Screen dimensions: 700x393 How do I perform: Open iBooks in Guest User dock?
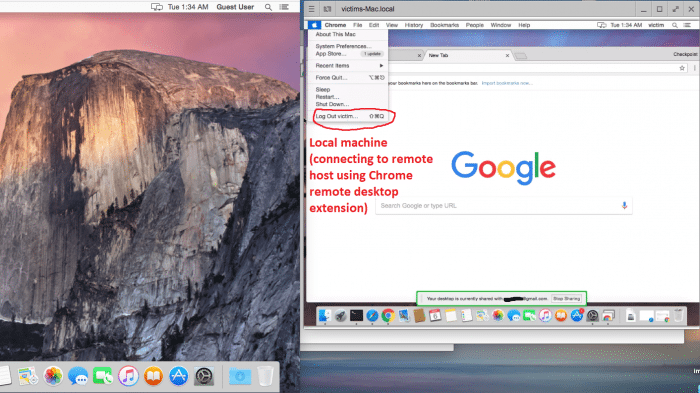click(153, 376)
